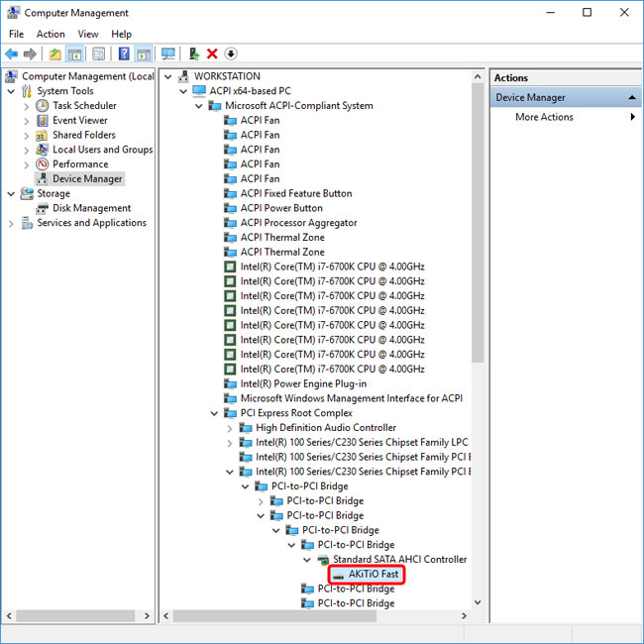
Task: Click device tree horizontal scrollbar thumb
Action: pyautogui.click(x=274, y=616)
